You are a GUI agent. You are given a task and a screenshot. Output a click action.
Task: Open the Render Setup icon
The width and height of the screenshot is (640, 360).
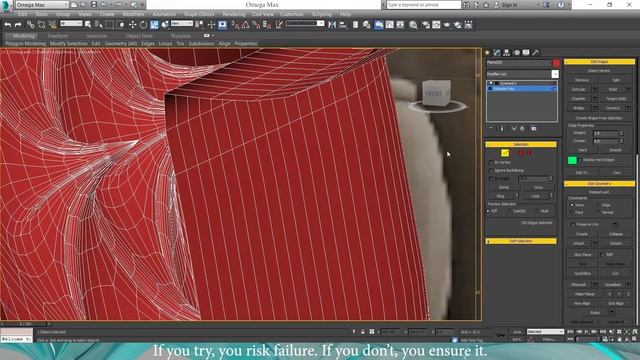[x=426, y=25]
